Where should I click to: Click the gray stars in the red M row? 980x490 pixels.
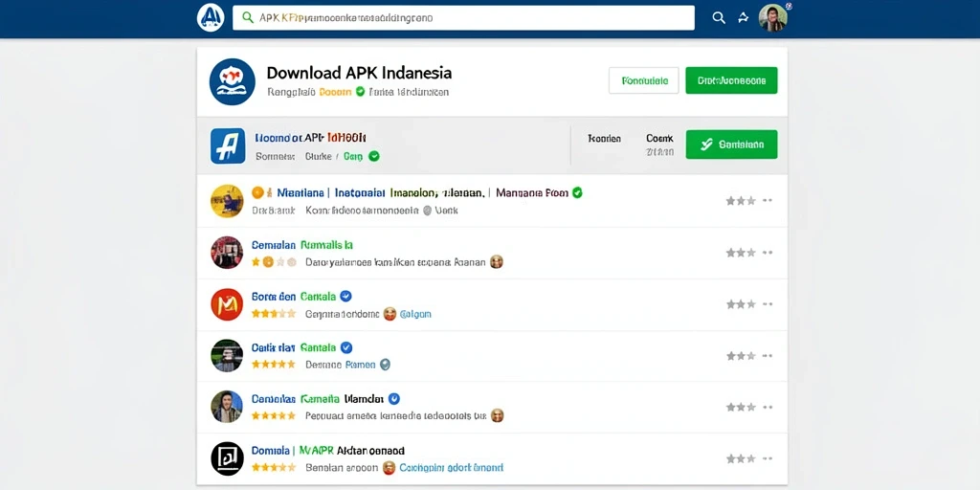pos(741,304)
